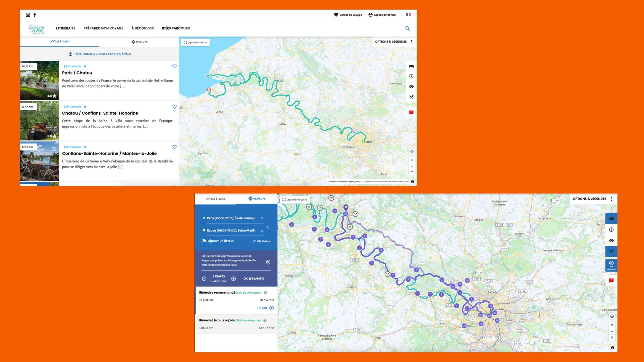Select LES ÉTAPES tab in top window

click(x=60, y=42)
